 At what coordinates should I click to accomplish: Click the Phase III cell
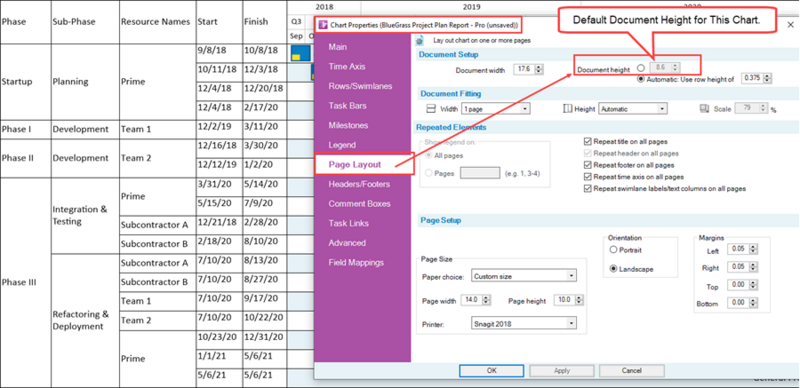coord(26,282)
